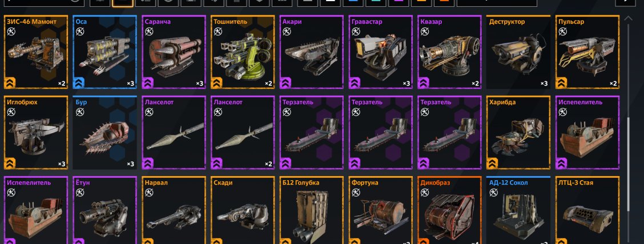
Task: Open the Б12 Голубка item card
Action: [x=312, y=210]
